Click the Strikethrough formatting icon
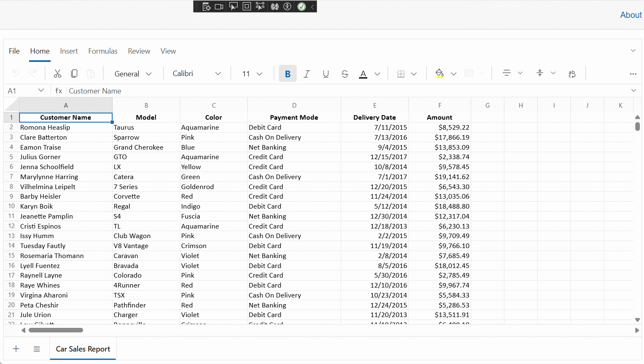This screenshot has width=644, height=364. pos(344,74)
